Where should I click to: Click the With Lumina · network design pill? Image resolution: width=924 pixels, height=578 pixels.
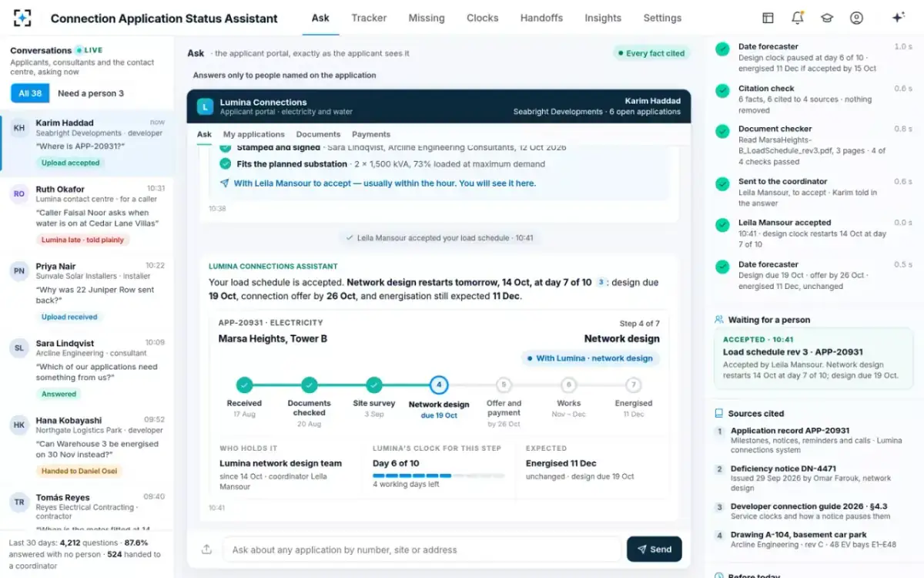(x=590, y=358)
